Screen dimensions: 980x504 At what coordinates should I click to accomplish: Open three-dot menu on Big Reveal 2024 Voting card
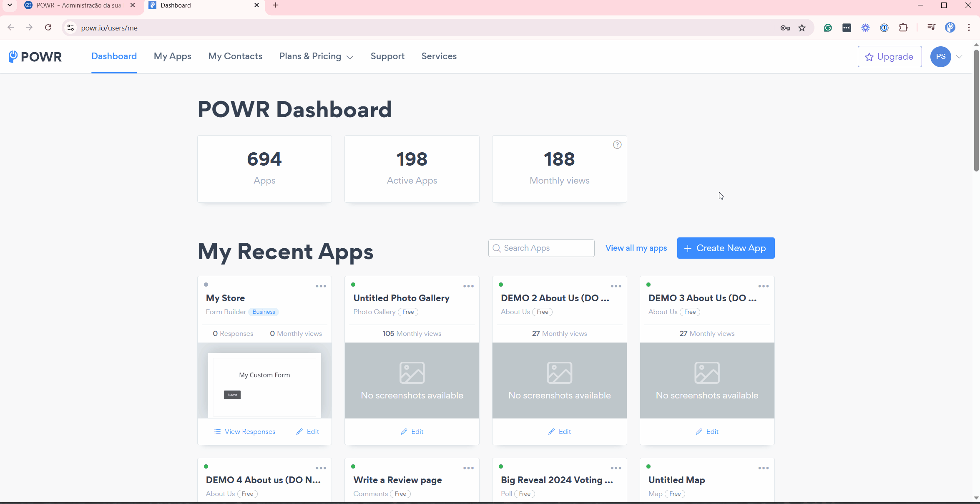pos(616,468)
